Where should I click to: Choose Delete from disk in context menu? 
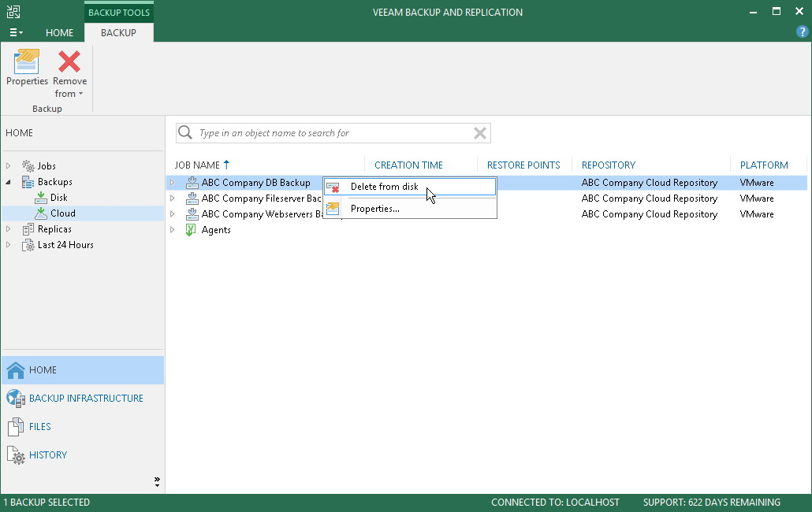point(384,187)
